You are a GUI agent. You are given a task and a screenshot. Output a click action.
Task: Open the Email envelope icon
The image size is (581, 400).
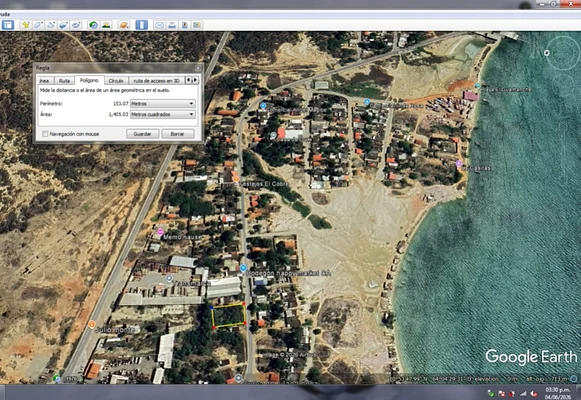[x=159, y=25]
